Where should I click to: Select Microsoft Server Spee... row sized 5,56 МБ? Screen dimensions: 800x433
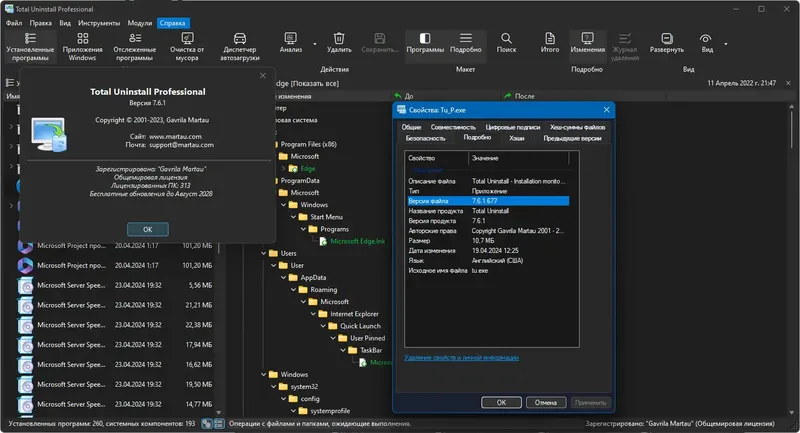[115, 285]
